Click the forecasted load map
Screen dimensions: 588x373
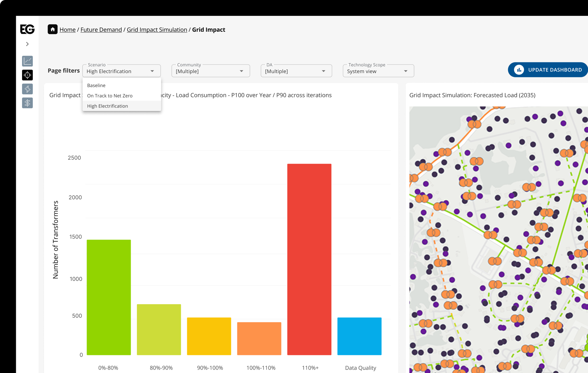tap(499, 239)
